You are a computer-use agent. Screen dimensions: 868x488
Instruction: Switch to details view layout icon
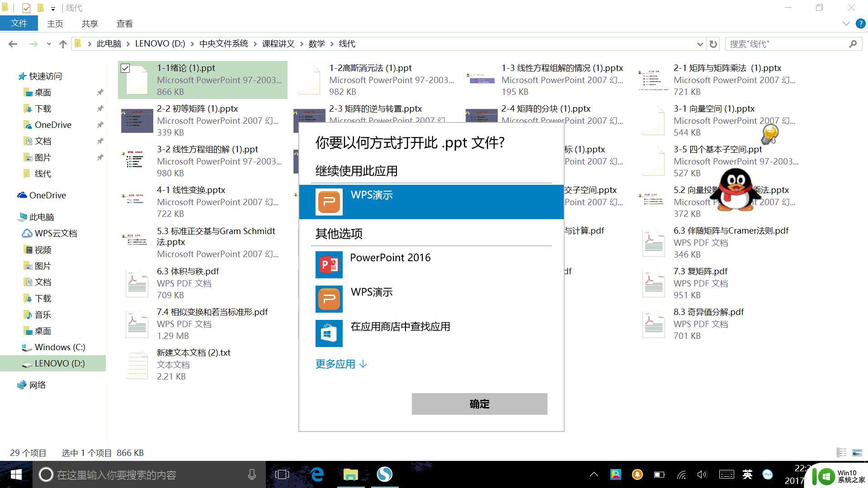point(841,452)
